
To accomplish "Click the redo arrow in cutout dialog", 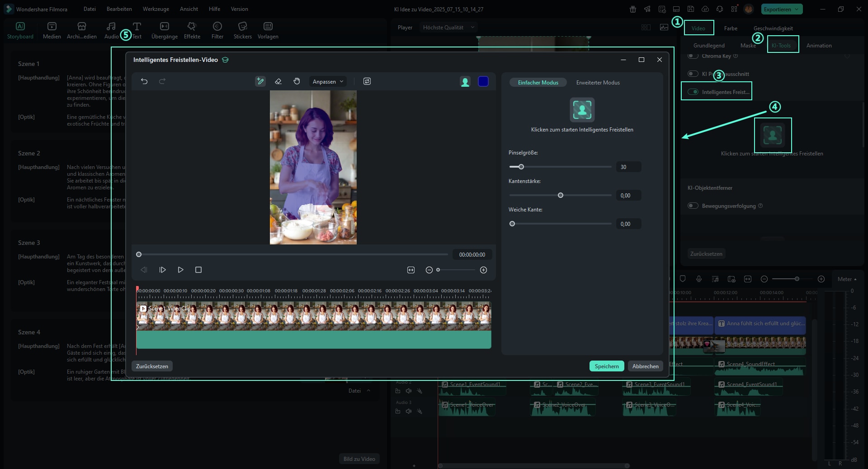I will click(162, 81).
